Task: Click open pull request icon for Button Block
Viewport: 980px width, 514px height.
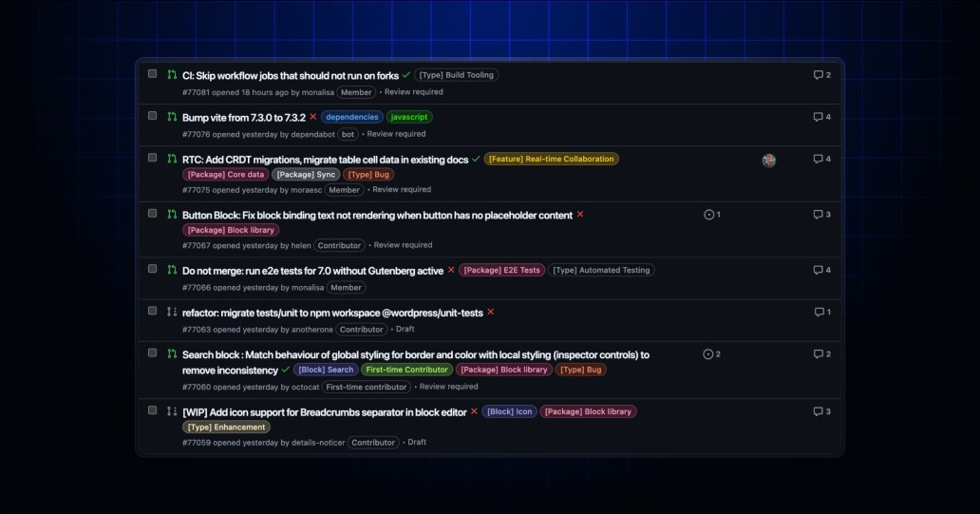Action: [x=172, y=214]
